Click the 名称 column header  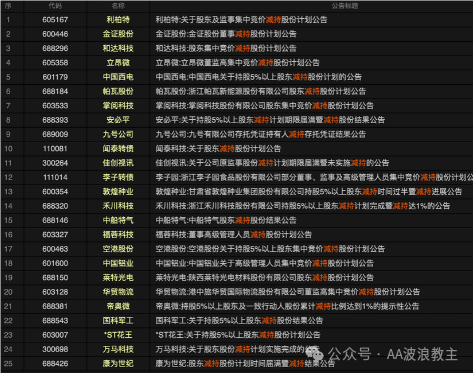point(118,6)
